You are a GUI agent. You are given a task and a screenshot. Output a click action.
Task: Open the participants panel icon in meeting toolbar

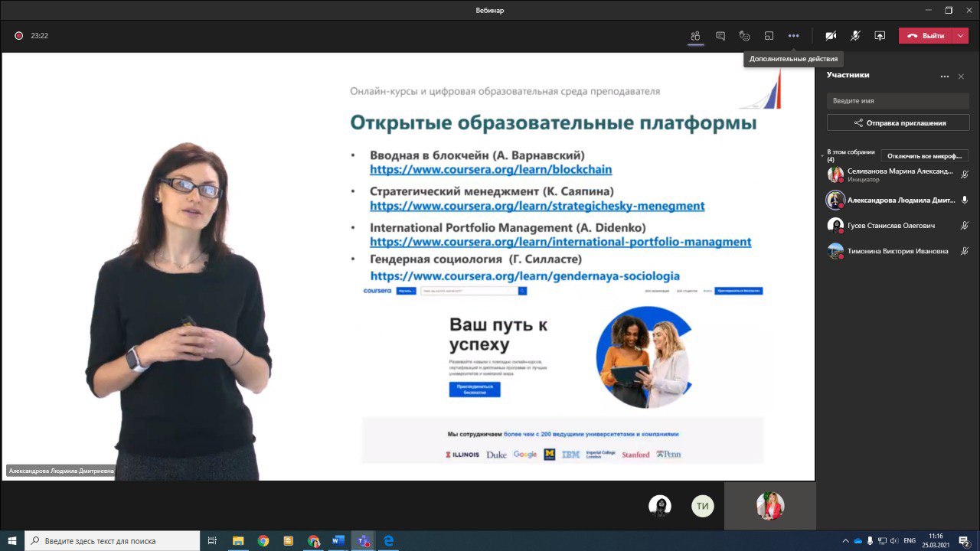695,36
